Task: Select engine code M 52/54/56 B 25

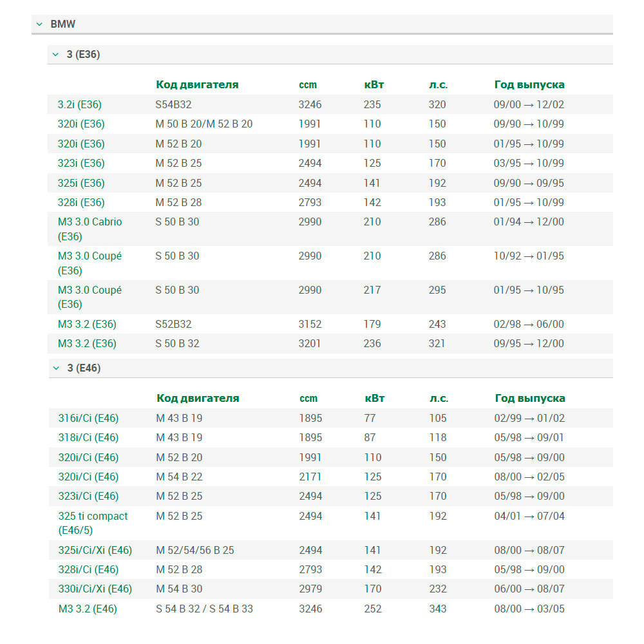Action: [x=195, y=551]
